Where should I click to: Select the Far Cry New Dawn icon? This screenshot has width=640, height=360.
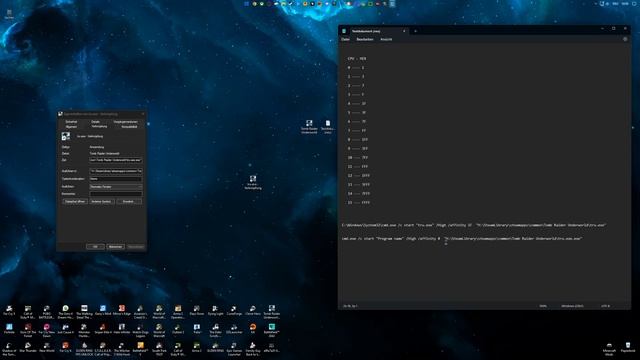tap(47, 331)
